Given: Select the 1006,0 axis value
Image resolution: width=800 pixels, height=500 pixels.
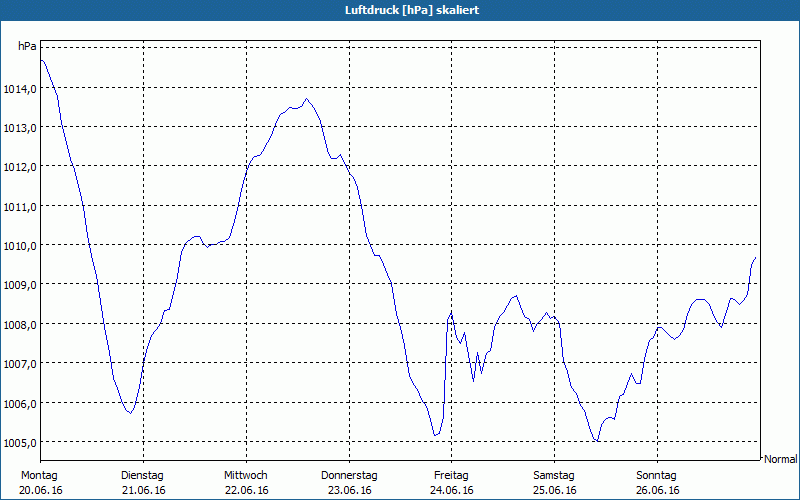Looking at the screenshot, I should 20,404.
